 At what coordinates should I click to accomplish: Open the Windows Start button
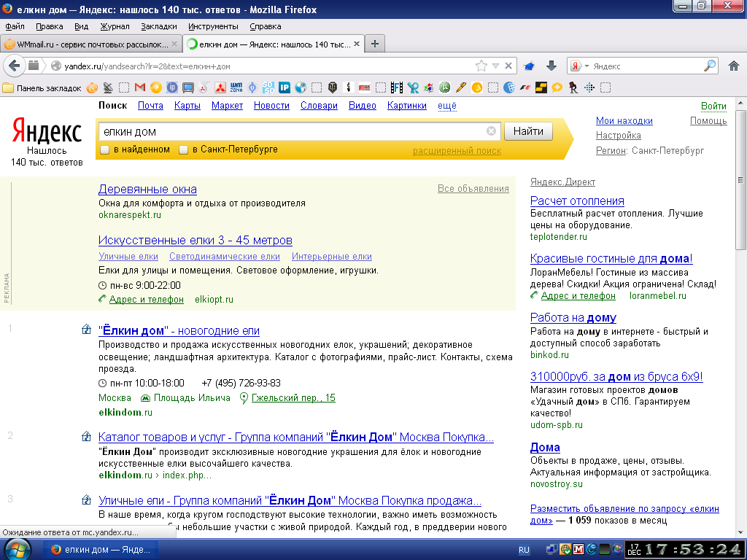tap(18, 550)
